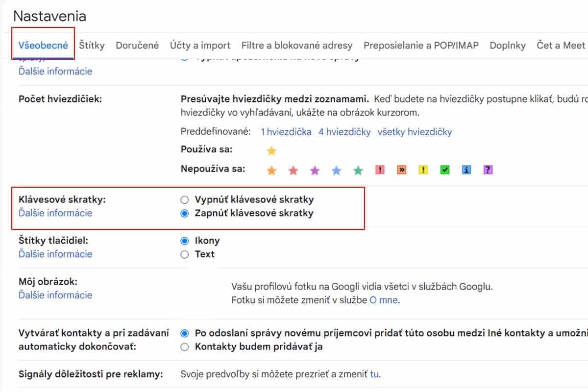Choose Text for button labels

[185, 254]
